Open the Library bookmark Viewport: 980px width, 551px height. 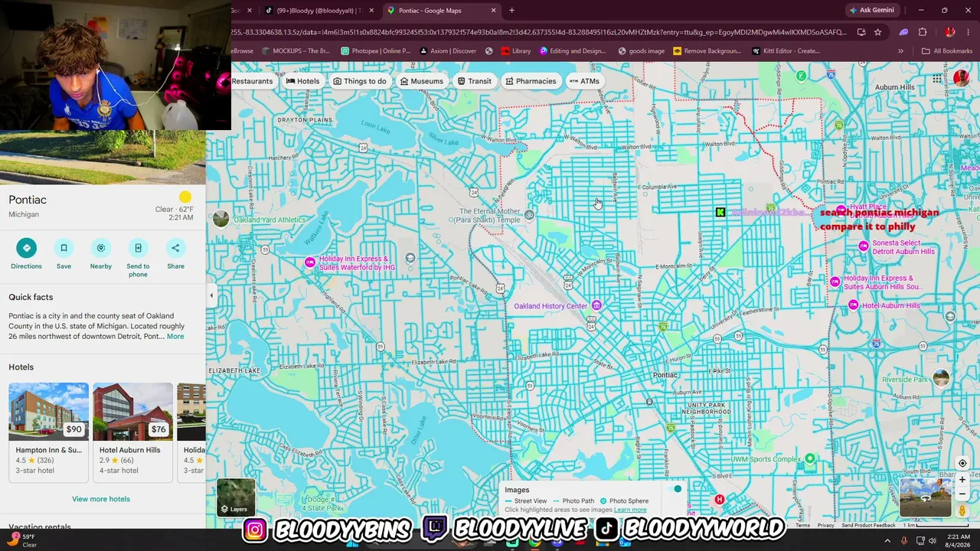(x=516, y=51)
